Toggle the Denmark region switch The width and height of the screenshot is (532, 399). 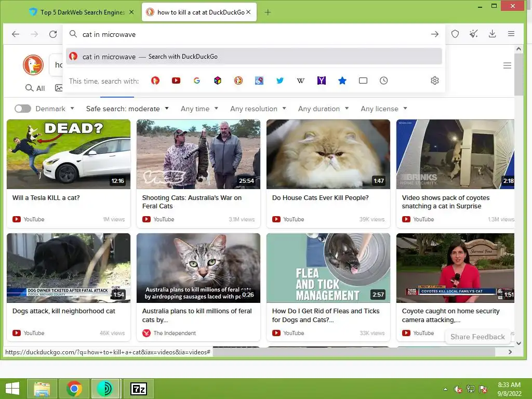tap(23, 109)
